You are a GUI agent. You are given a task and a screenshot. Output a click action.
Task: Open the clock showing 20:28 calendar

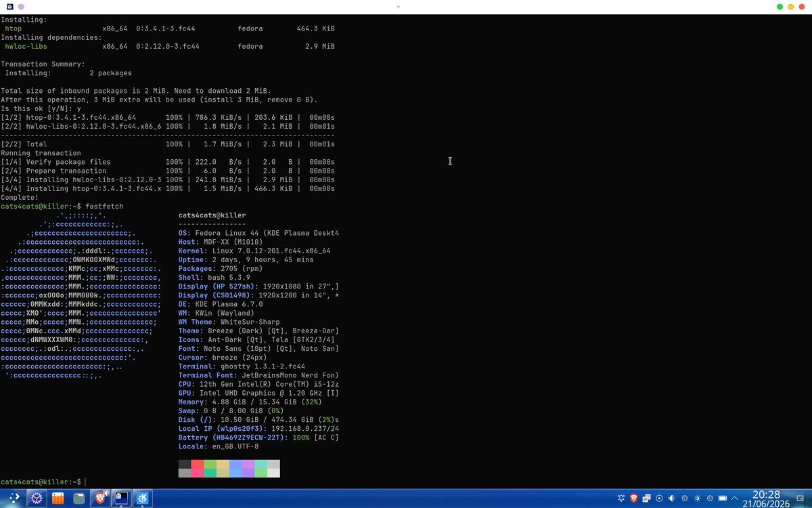(x=766, y=498)
